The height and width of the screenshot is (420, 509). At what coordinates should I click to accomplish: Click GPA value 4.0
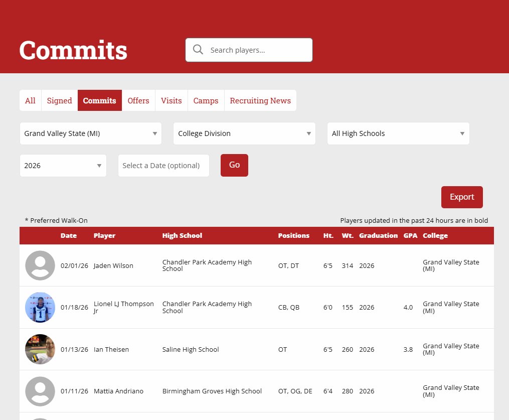408,307
